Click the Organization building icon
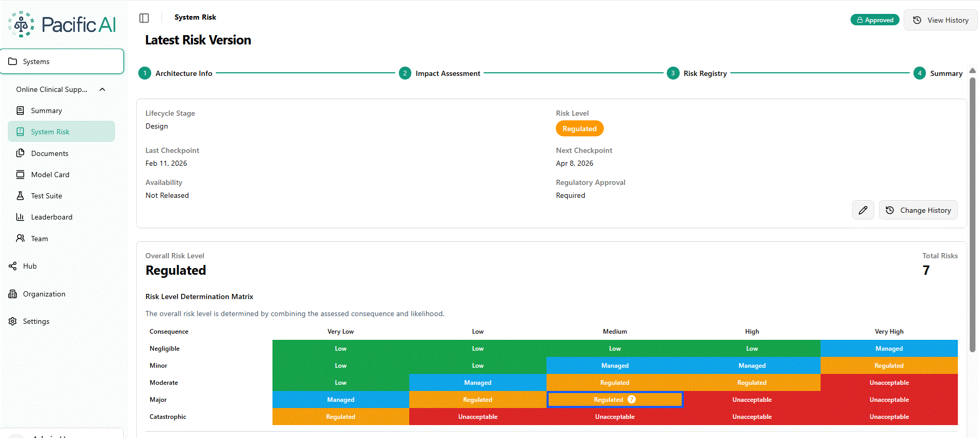This screenshot has width=980, height=438. [12, 294]
